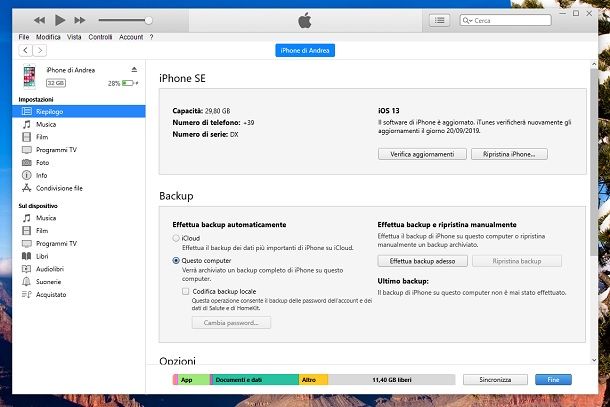
Task: Click the Apple logo at top
Action: (305, 20)
